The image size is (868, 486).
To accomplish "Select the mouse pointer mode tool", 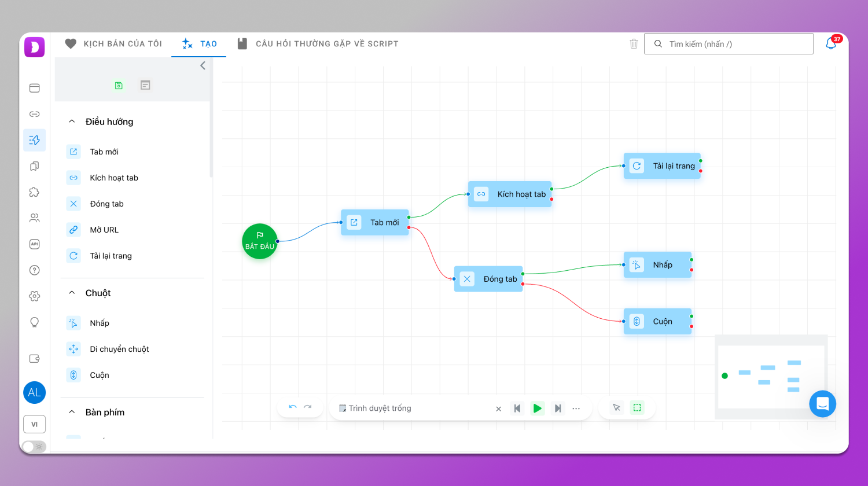I will tap(616, 408).
